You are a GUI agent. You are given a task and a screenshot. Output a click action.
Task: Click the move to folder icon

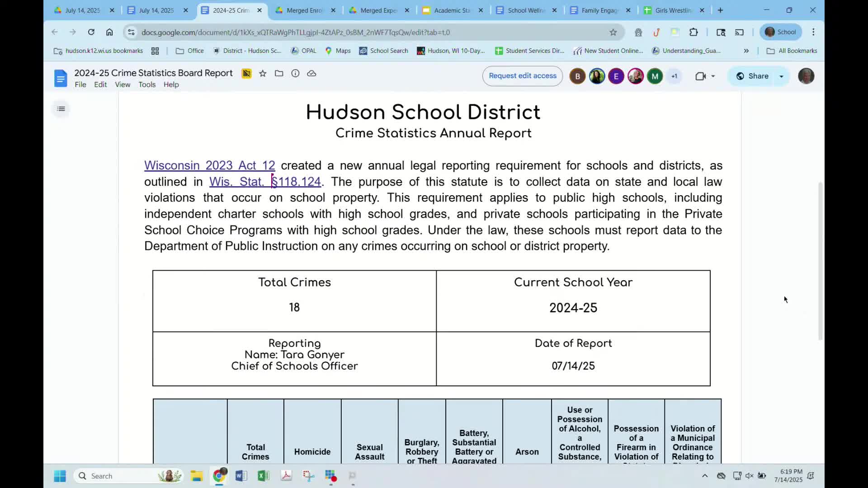[279, 74]
